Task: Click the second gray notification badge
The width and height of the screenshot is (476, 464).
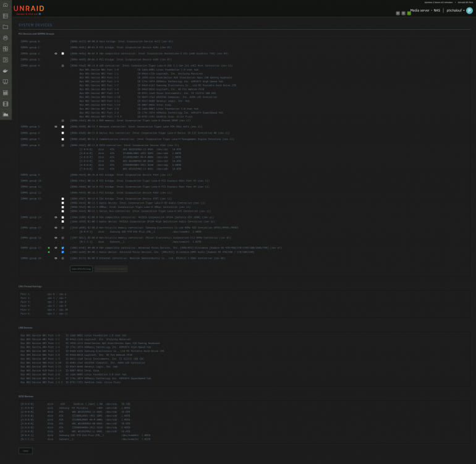Action: pos(404,14)
